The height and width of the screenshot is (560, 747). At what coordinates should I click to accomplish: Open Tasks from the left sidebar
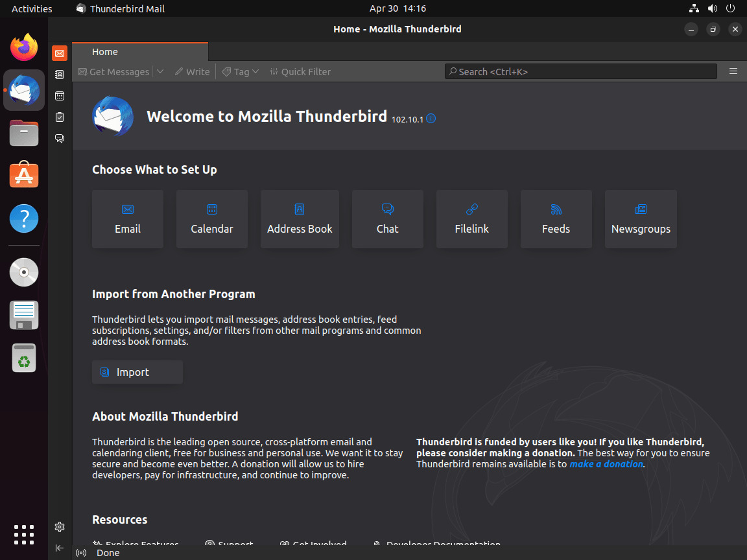(x=59, y=117)
